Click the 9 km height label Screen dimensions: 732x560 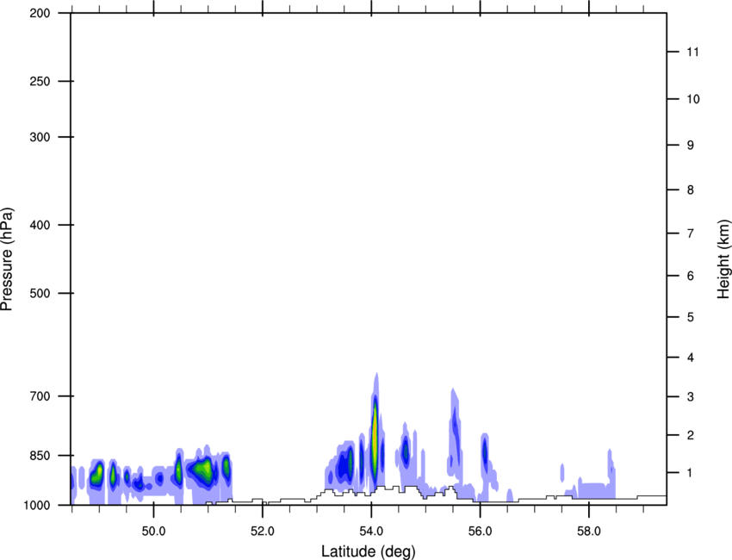[691, 146]
